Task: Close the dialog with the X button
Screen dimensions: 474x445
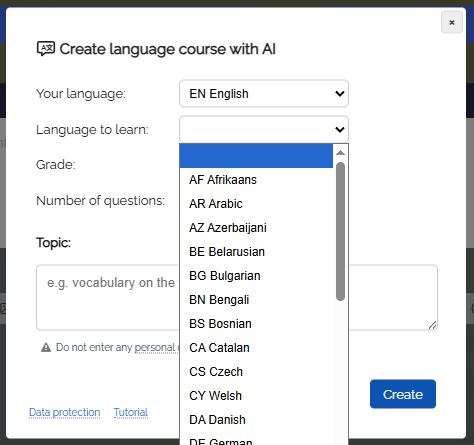Action: point(452,22)
